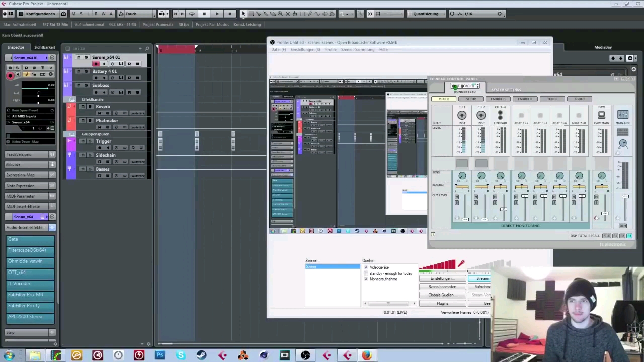Switch to Inspector tab
The width and height of the screenshot is (644, 362).
click(x=16, y=47)
